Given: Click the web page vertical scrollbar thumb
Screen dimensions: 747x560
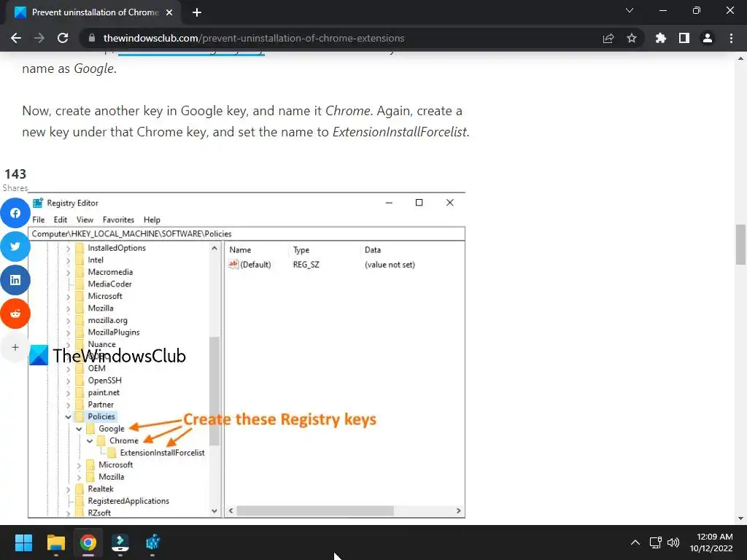Looking at the screenshot, I should 740,244.
